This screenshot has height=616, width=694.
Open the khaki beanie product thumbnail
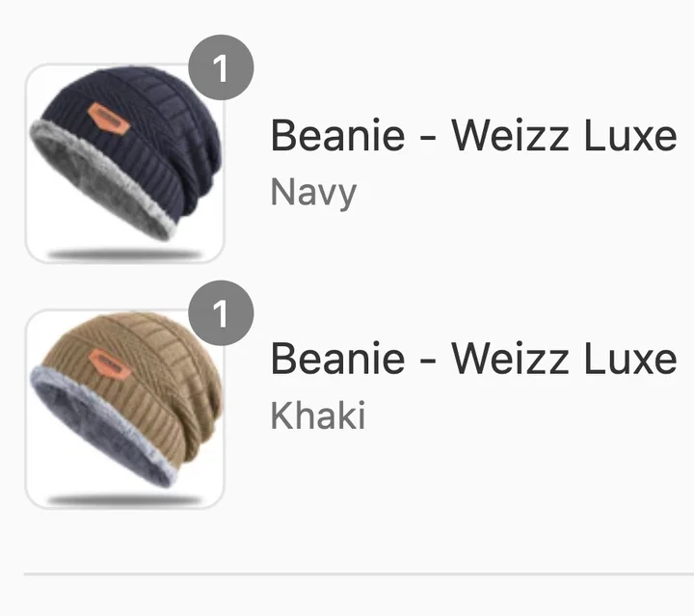tap(125, 409)
